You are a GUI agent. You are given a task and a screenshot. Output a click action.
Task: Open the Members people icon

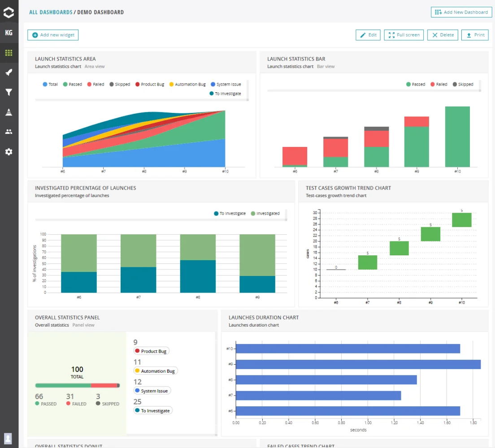coord(9,132)
